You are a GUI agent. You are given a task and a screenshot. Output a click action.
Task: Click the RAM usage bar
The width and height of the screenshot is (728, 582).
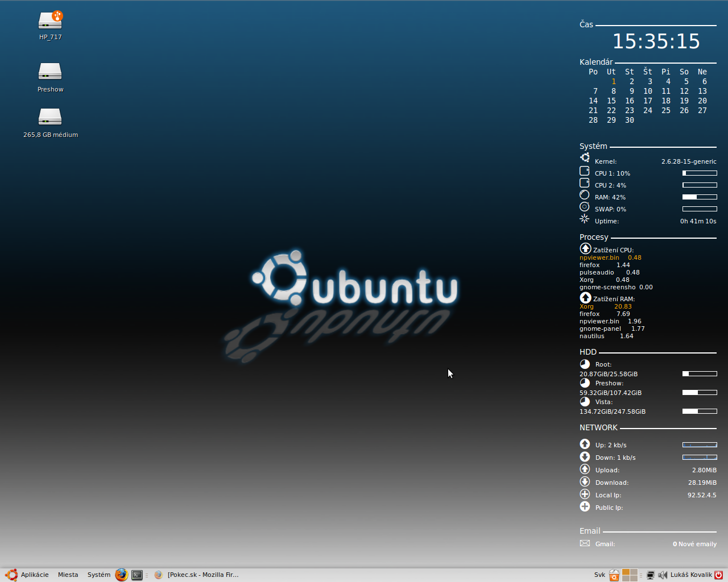[x=700, y=197]
